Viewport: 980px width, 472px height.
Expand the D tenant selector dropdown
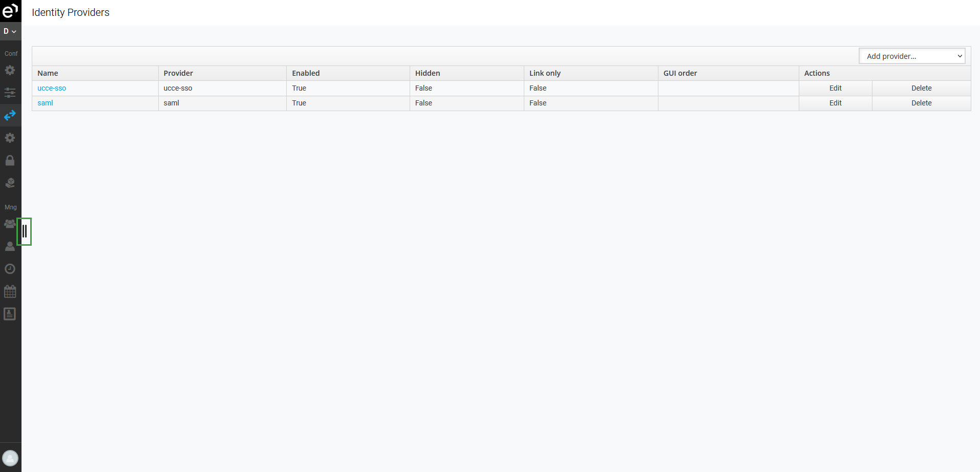coord(10,31)
